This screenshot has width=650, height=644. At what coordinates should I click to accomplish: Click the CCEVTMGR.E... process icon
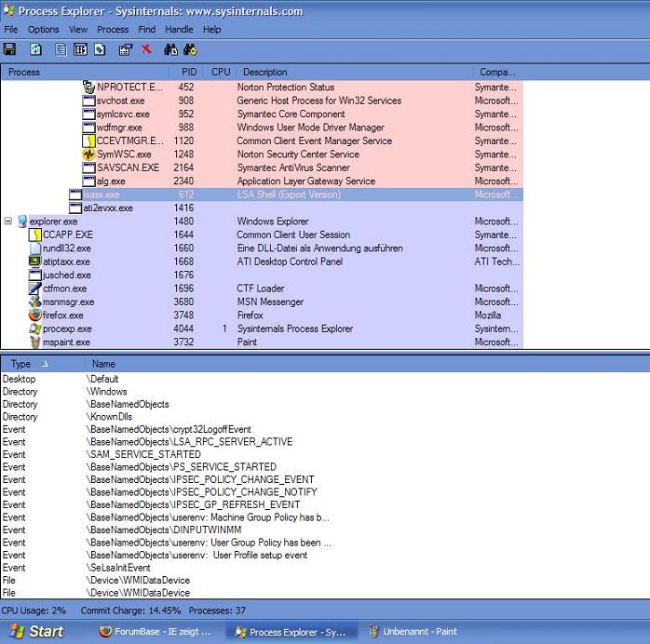pos(88,141)
